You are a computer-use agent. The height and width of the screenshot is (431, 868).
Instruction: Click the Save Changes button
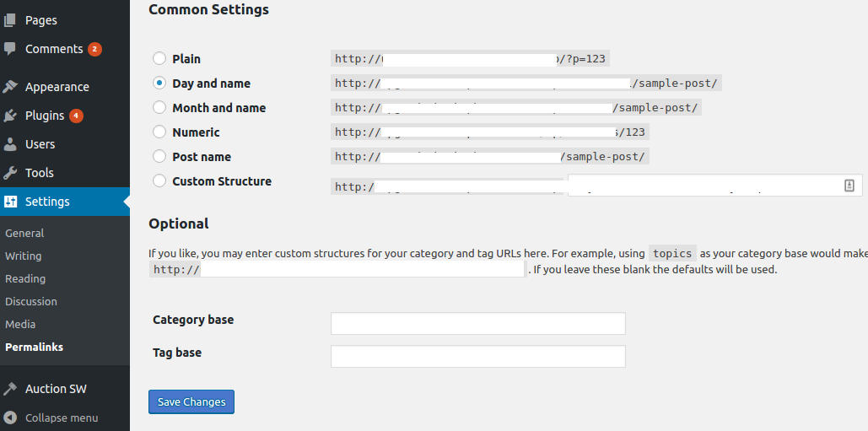tap(191, 402)
